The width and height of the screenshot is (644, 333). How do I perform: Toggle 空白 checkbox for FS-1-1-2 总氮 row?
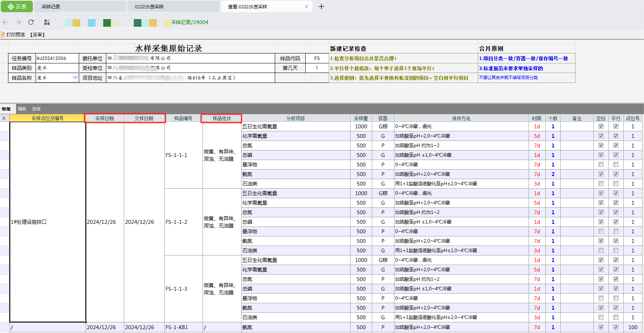coord(601,212)
